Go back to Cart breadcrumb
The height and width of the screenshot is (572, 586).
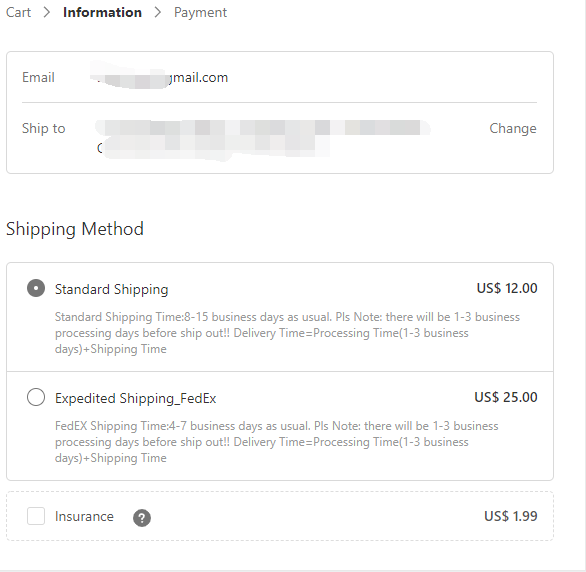(x=18, y=12)
